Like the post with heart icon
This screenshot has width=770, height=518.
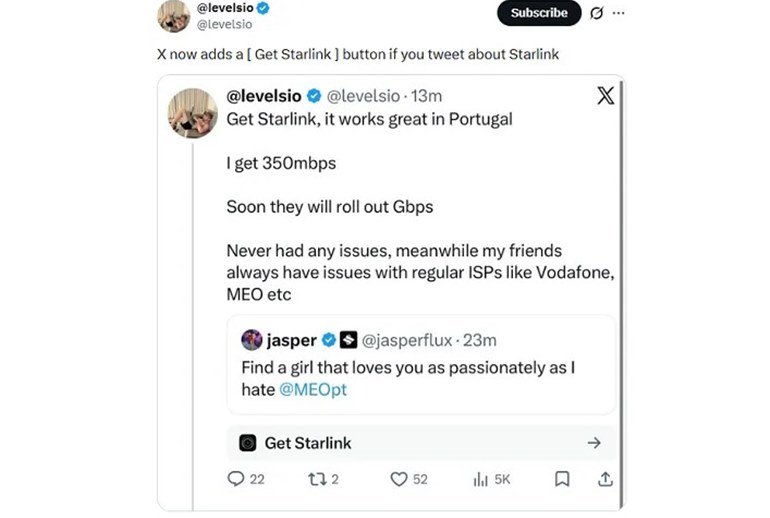(399, 479)
